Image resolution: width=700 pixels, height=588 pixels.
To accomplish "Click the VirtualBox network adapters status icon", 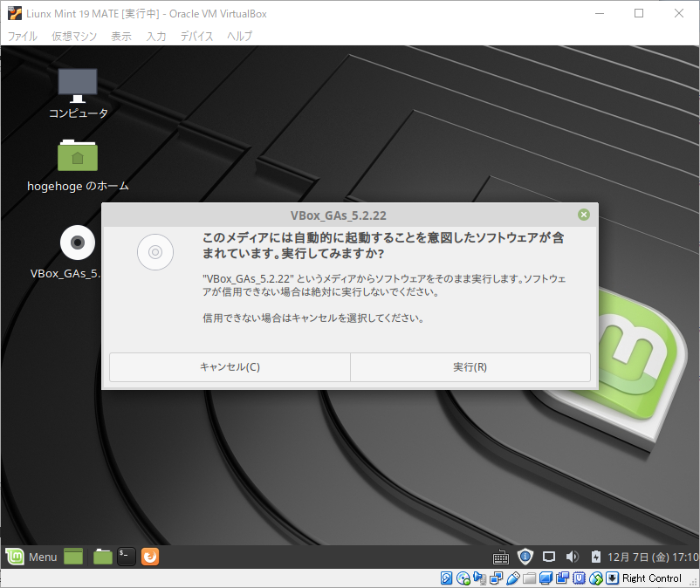I will [x=497, y=578].
